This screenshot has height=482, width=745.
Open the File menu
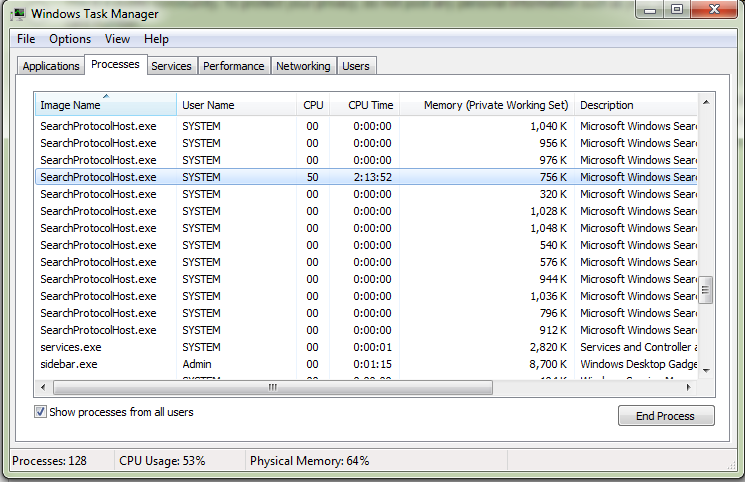click(26, 39)
